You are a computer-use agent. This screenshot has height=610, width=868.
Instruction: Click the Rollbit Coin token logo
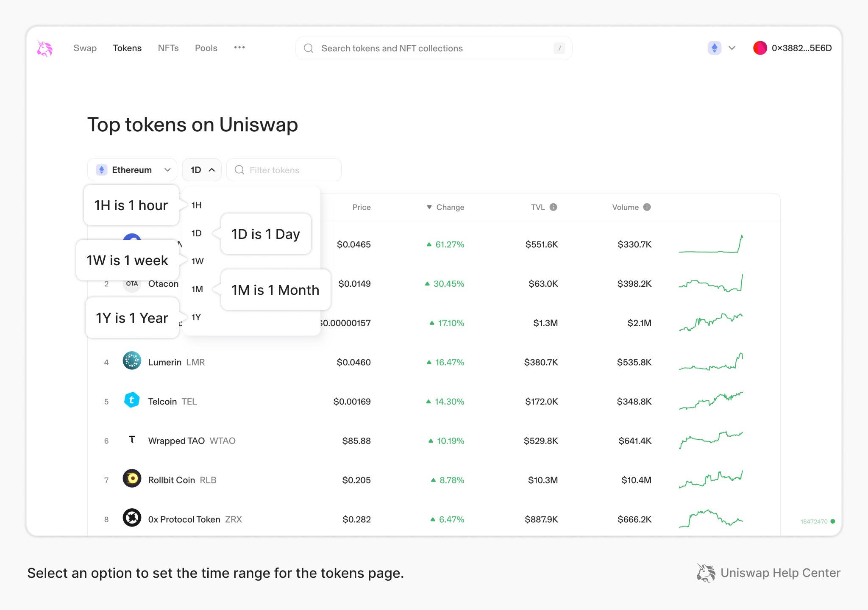pyautogui.click(x=132, y=478)
